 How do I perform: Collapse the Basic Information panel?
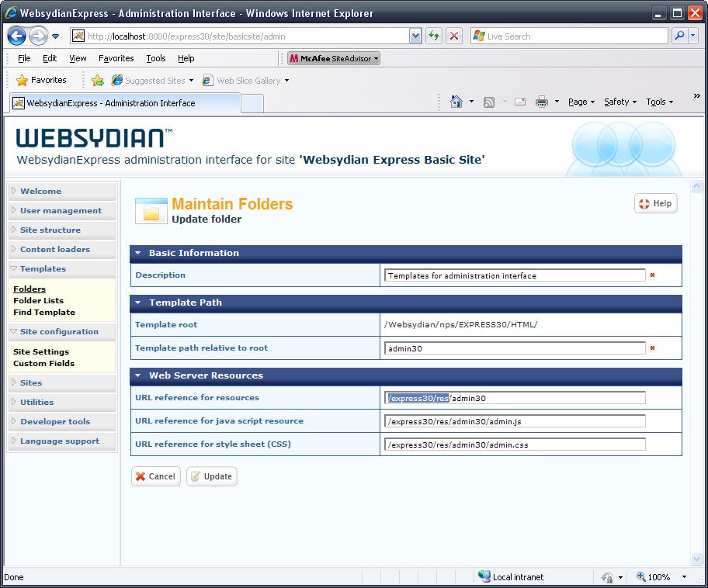[138, 253]
